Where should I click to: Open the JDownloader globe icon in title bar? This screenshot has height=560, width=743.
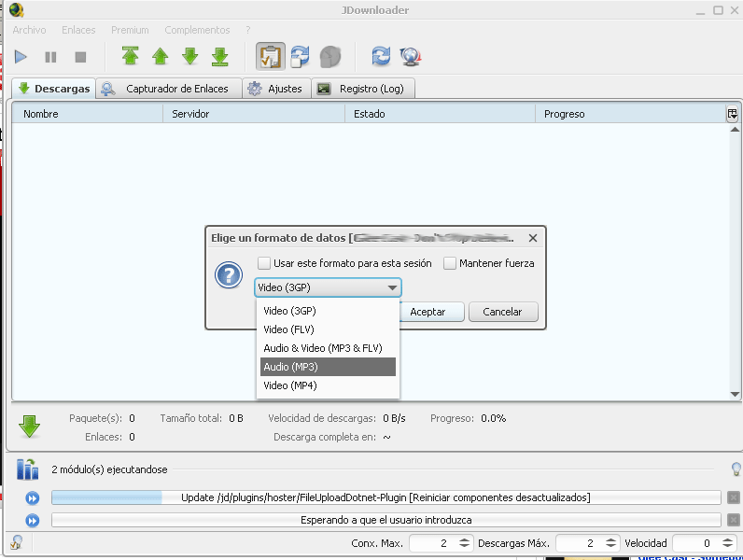pyautogui.click(x=17, y=9)
